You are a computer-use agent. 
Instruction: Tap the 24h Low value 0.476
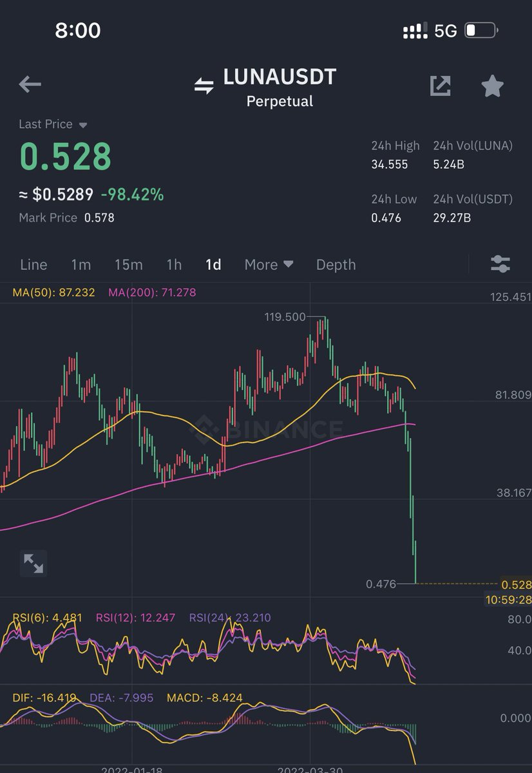click(x=386, y=218)
